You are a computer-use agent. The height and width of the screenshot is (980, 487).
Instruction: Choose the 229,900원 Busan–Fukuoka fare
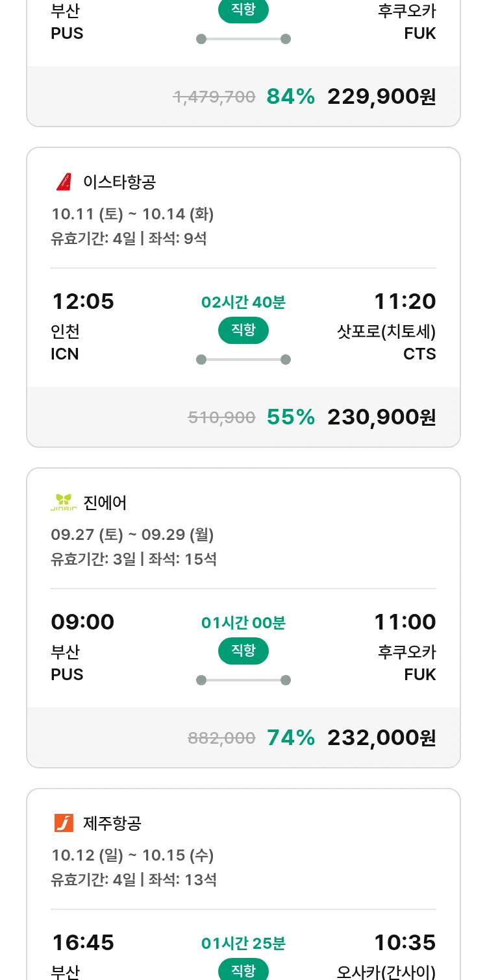coord(381,97)
